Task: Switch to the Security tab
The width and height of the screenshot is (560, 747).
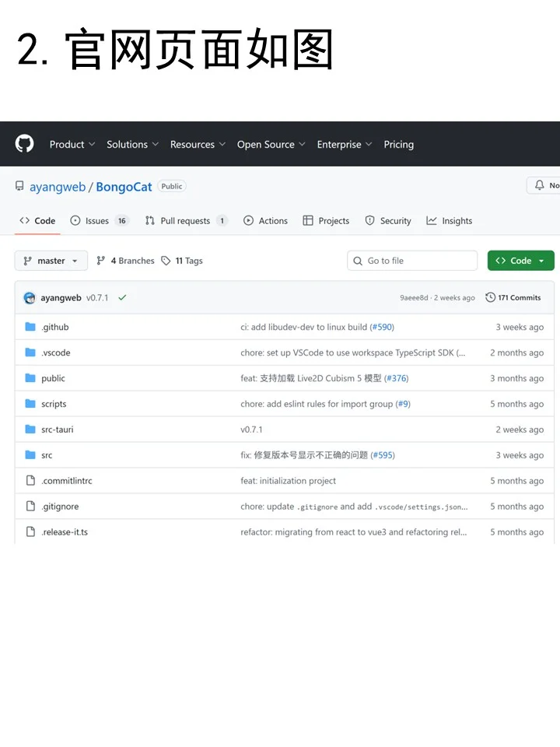Action: (x=388, y=220)
